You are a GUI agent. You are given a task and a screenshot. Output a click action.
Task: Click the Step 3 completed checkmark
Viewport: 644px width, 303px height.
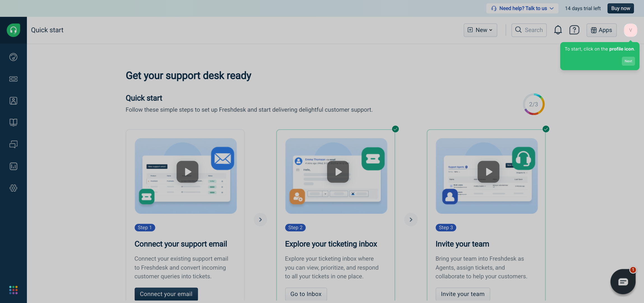click(x=546, y=129)
